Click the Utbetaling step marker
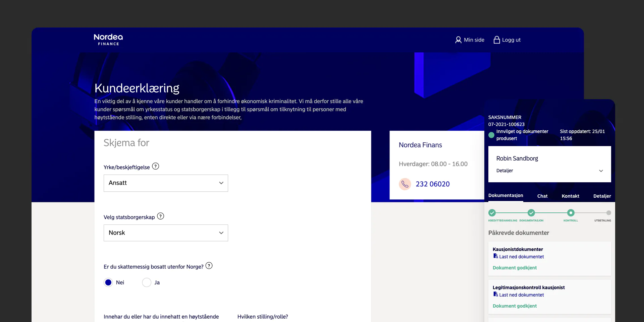This screenshot has height=322, width=644. (x=608, y=213)
